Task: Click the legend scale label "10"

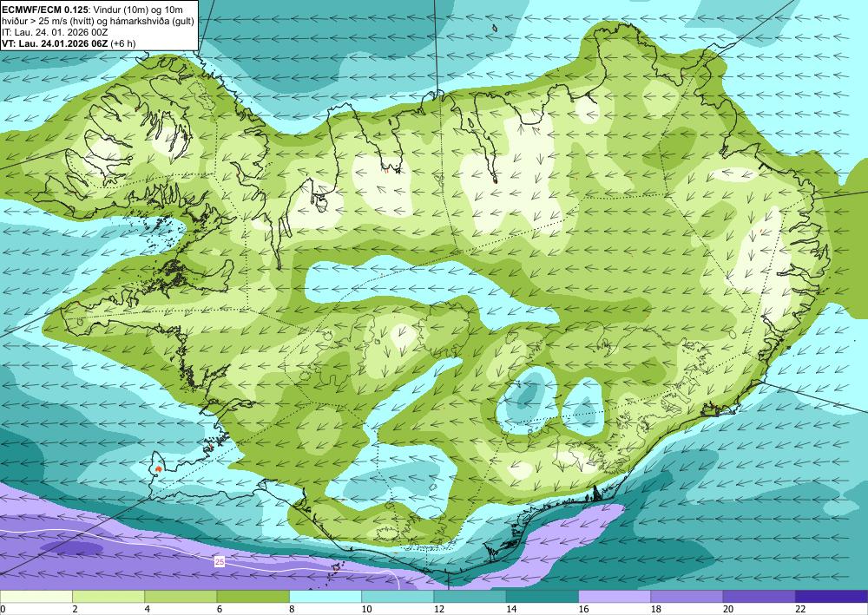Action: pos(366,609)
